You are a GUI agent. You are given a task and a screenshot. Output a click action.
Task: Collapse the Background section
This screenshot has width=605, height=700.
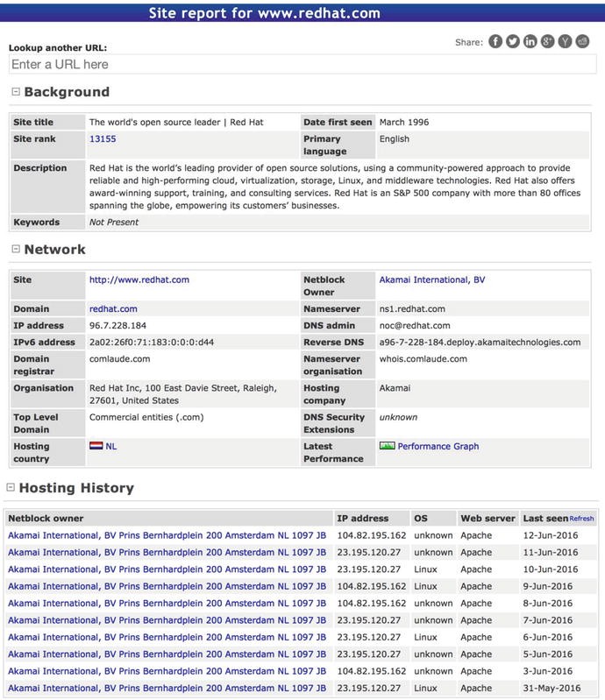[x=16, y=91]
